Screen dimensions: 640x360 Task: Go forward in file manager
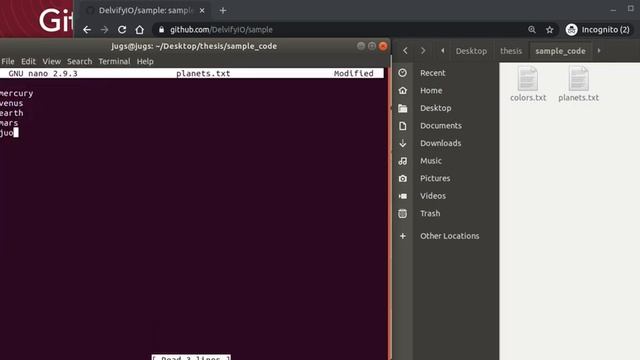[423, 51]
